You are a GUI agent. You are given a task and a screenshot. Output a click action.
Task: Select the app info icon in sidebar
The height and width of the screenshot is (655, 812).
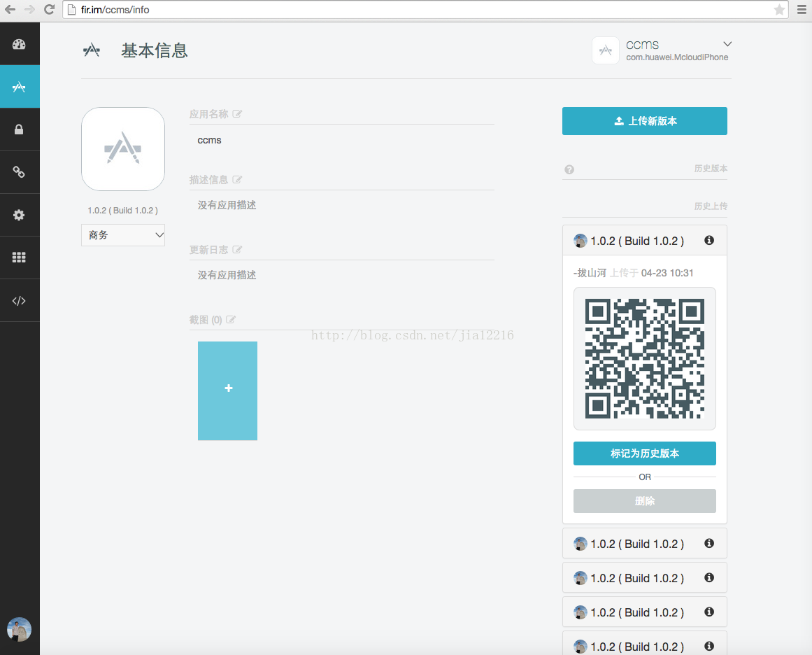[19, 87]
